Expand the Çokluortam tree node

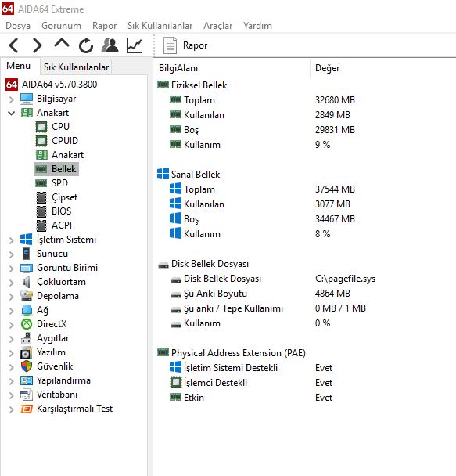point(11,283)
